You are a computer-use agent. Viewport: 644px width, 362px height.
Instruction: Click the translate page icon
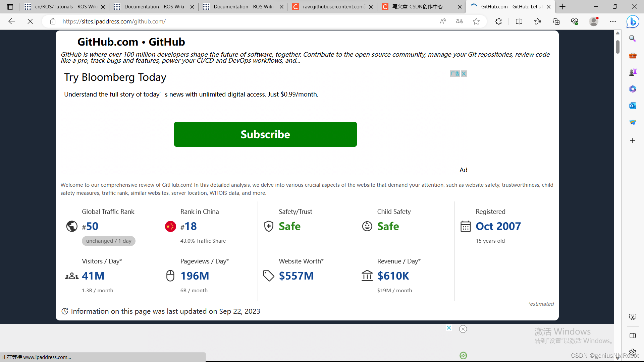[460, 21]
